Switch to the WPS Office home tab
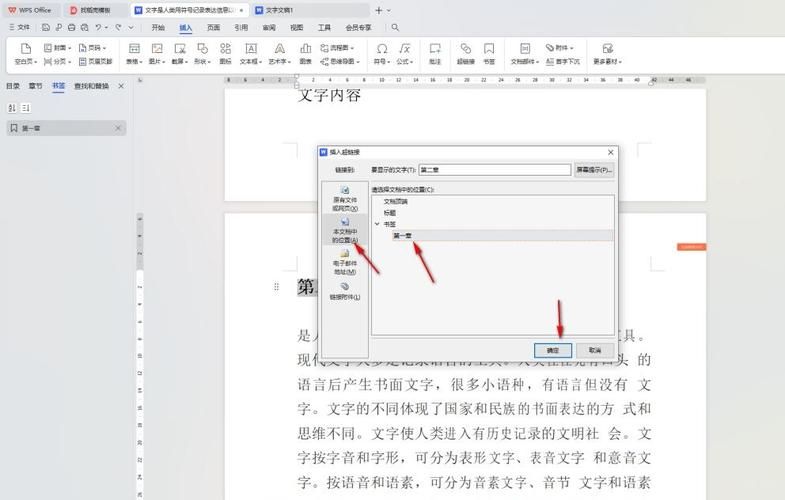Image resolution: width=785 pixels, height=500 pixels. (x=30, y=10)
